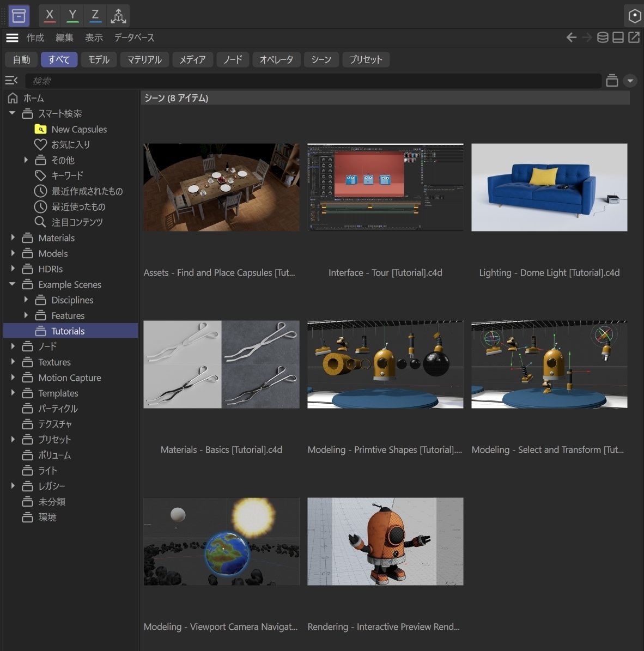Viewport: 644px width, 651px height.
Task: Select the 自動 filter tab
Action: tap(21, 60)
